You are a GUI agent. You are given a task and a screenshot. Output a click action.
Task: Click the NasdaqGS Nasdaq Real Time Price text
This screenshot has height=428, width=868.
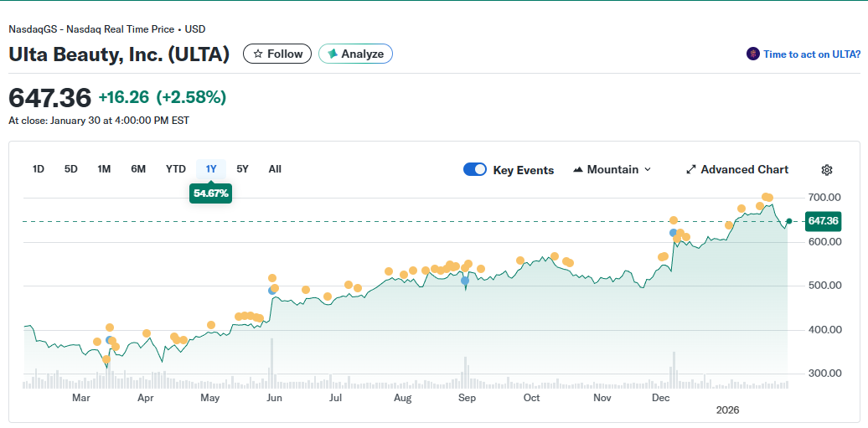107,29
